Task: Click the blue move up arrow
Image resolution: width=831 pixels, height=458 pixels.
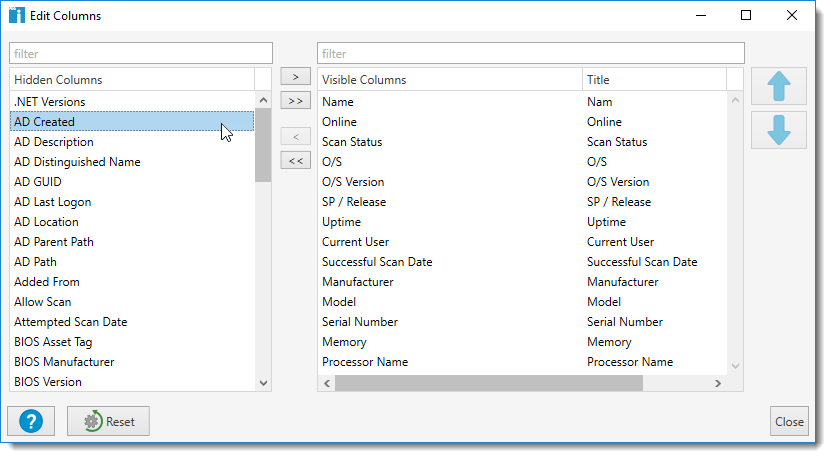Action: point(778,87)
